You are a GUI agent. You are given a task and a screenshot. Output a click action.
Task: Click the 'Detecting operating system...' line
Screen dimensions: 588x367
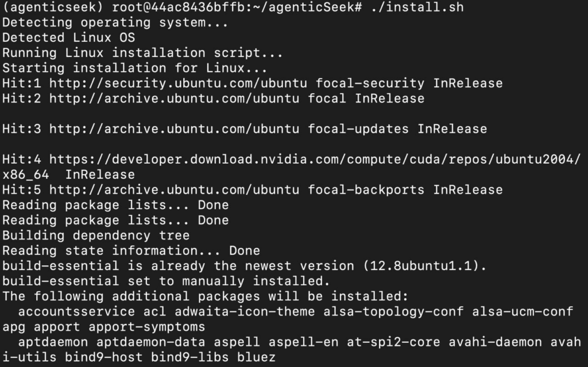point(115,22)
